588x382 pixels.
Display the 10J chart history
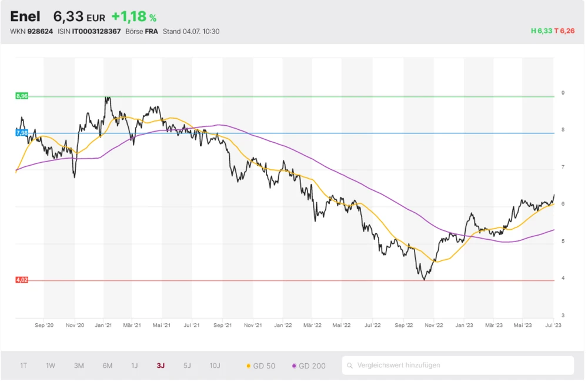click(x=215, y=366)
